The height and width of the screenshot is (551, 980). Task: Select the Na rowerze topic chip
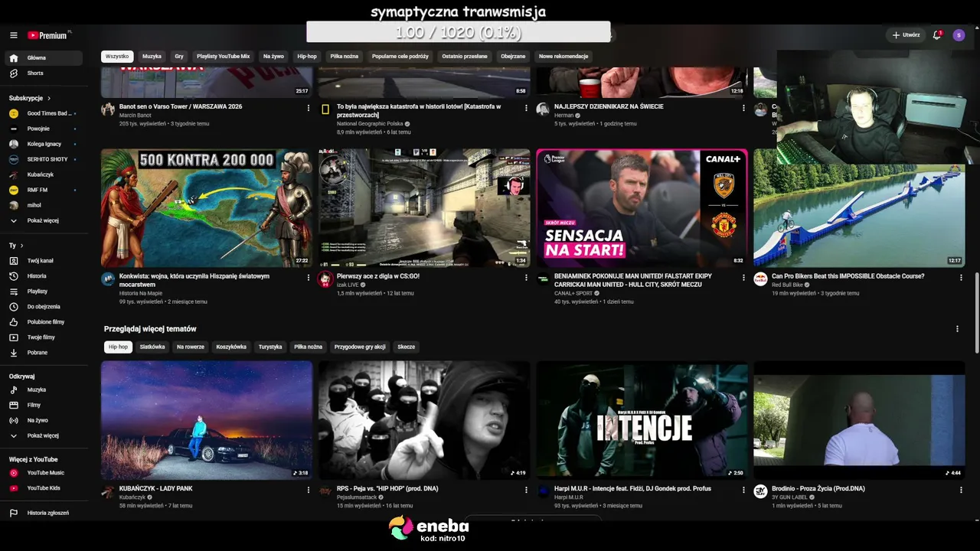point(191,347)
